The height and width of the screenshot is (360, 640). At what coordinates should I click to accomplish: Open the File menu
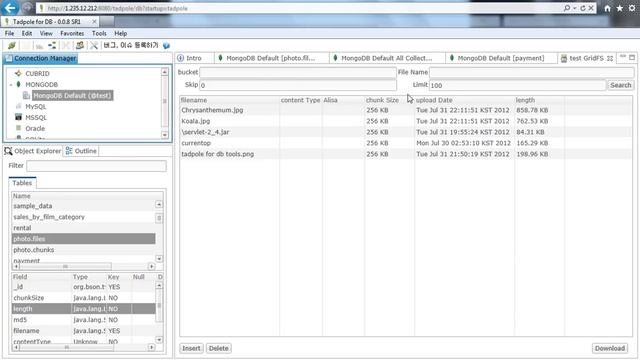9,33
